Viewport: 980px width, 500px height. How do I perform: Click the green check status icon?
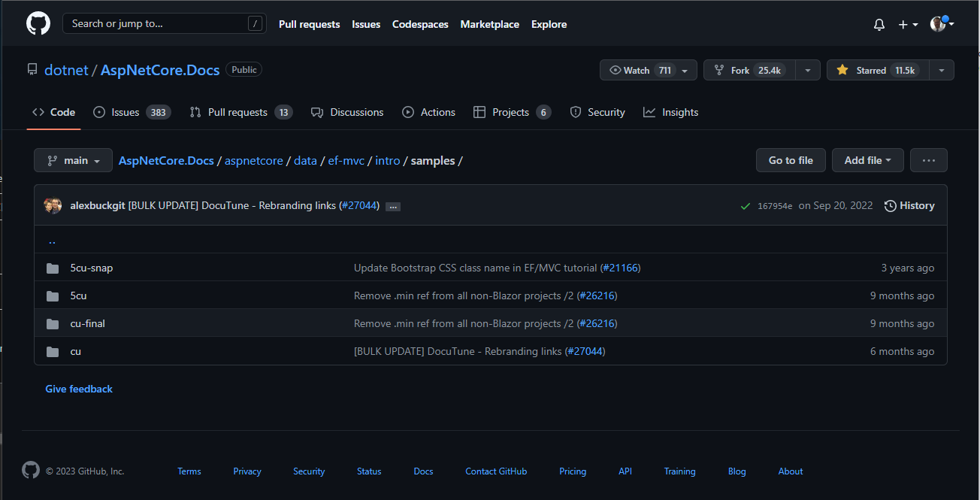(746, 206)
